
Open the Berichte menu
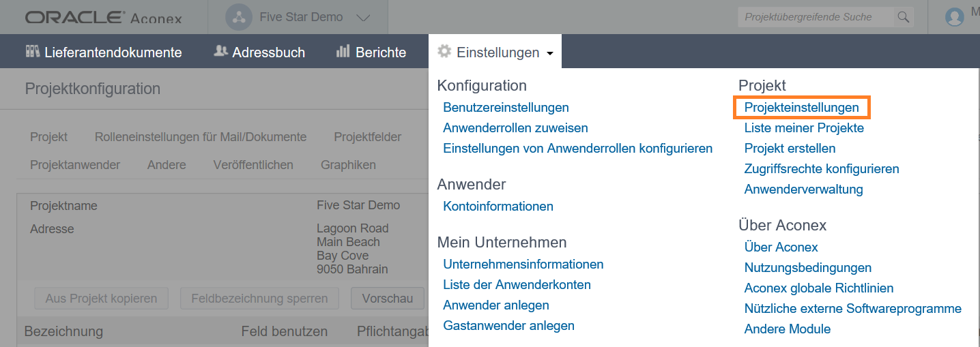point(371,52)
